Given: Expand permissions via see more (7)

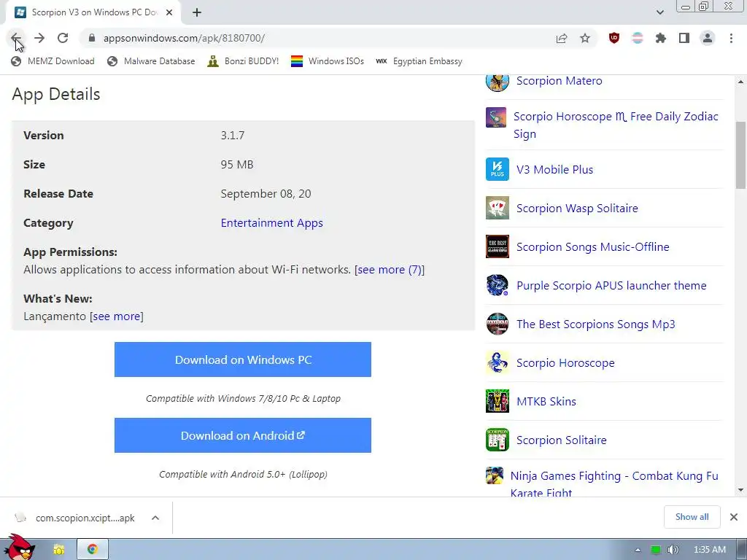Looking at the screenshot, I should tap(390, 270).
